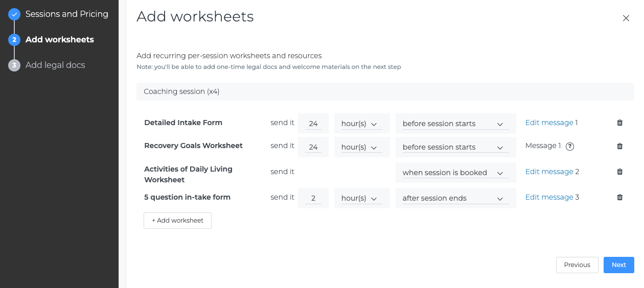
Task: Click the 24 field for Detailed Intake Form
Action: (x=313, y=124)
